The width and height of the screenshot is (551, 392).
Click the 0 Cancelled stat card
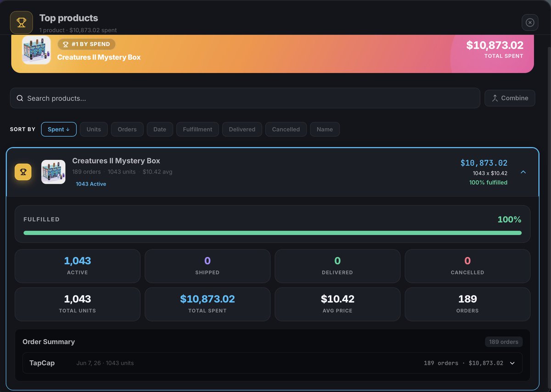pos(467,266)
